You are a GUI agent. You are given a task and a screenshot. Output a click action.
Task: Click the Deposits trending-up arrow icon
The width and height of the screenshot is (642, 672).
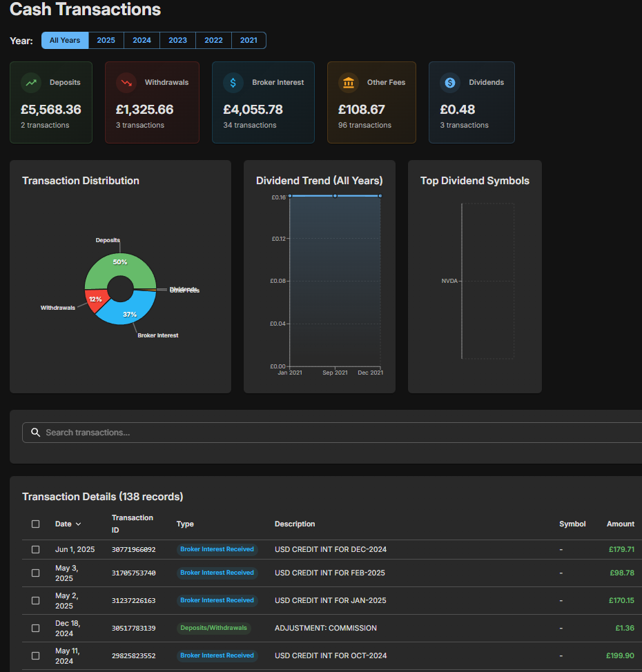pos(30,83)
